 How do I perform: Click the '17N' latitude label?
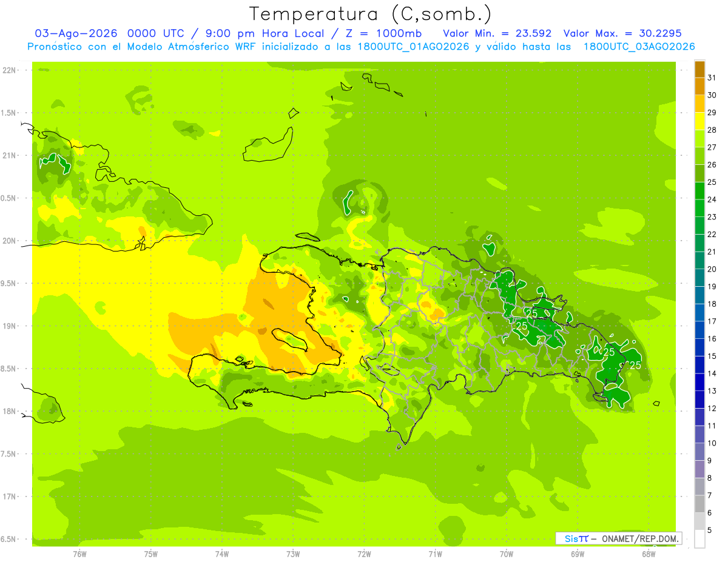9,497
